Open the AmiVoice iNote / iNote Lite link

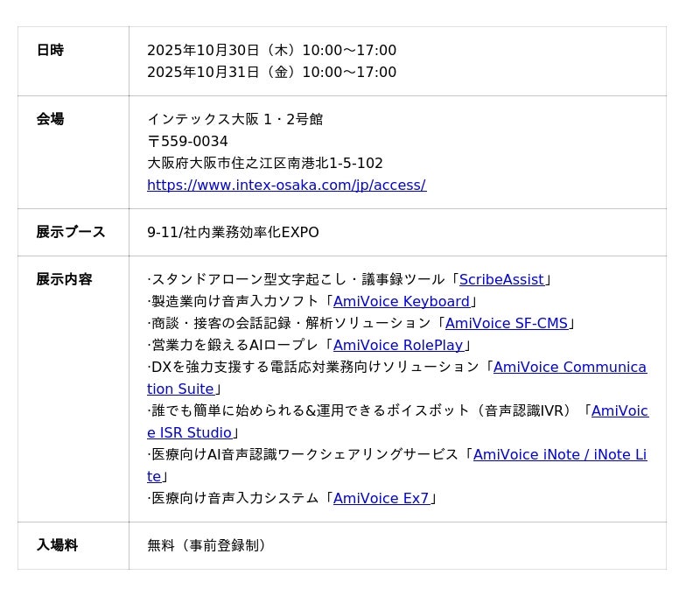pyautogui.click(x=559, y=455)
